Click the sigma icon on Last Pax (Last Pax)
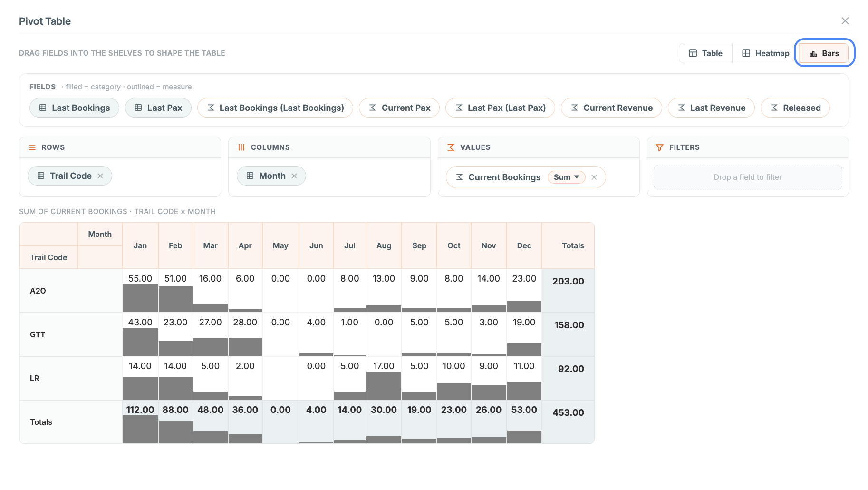 click(459, 108)
